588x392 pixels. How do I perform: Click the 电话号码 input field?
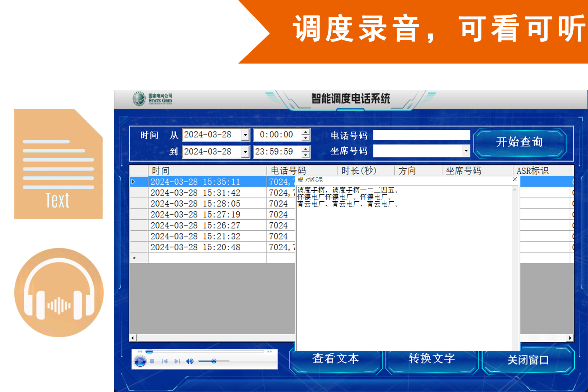click(421, 135)
